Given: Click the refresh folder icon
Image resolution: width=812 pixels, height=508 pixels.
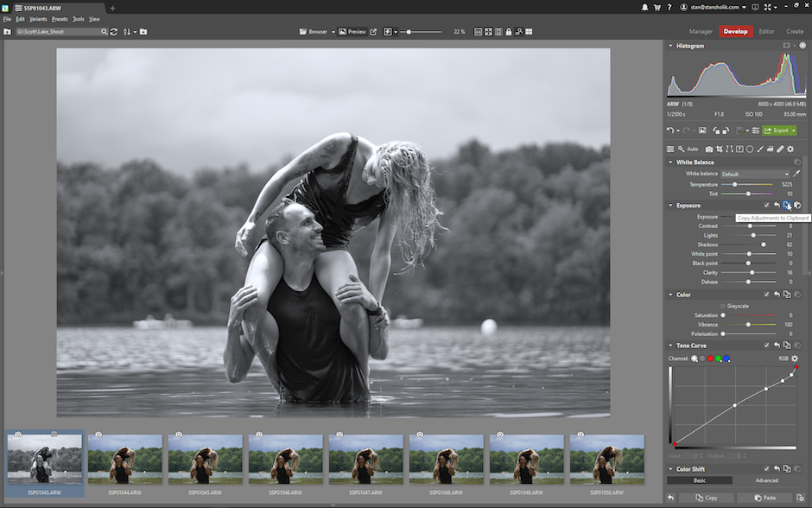Looking at the screenshot, I should point(114,32).
